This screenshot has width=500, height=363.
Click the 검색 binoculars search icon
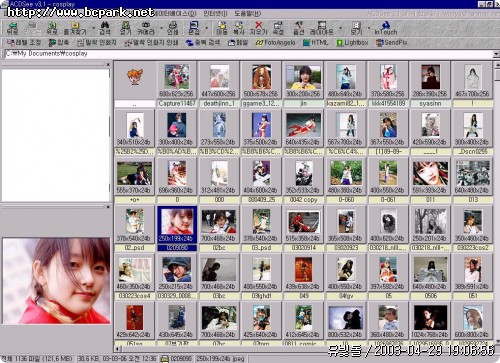pyautogui.click(x=105, y=28)
